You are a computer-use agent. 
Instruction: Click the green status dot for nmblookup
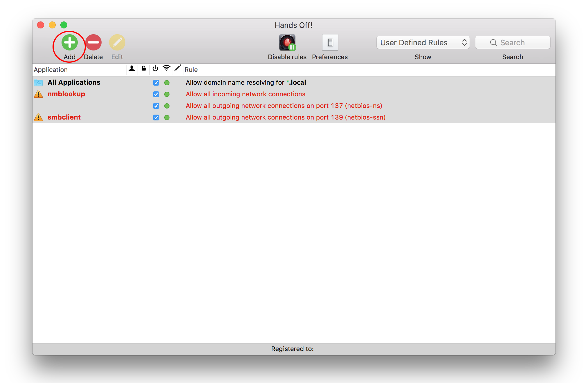pos(167,94)
